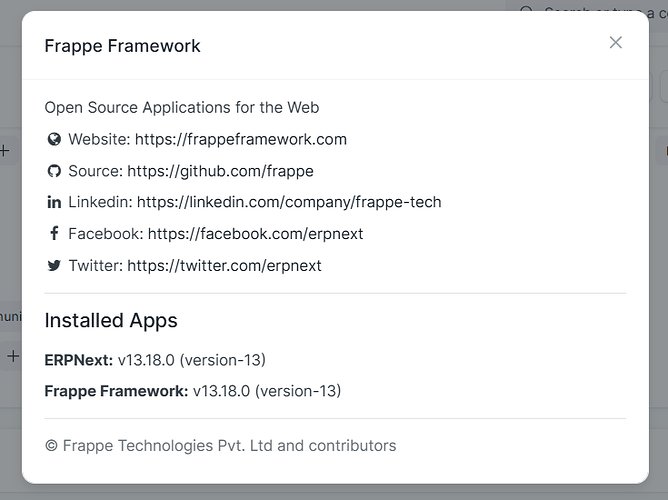Click the Twitter bird icon
Viewport: 668px width, 500px height.
(x=54, y=266)
